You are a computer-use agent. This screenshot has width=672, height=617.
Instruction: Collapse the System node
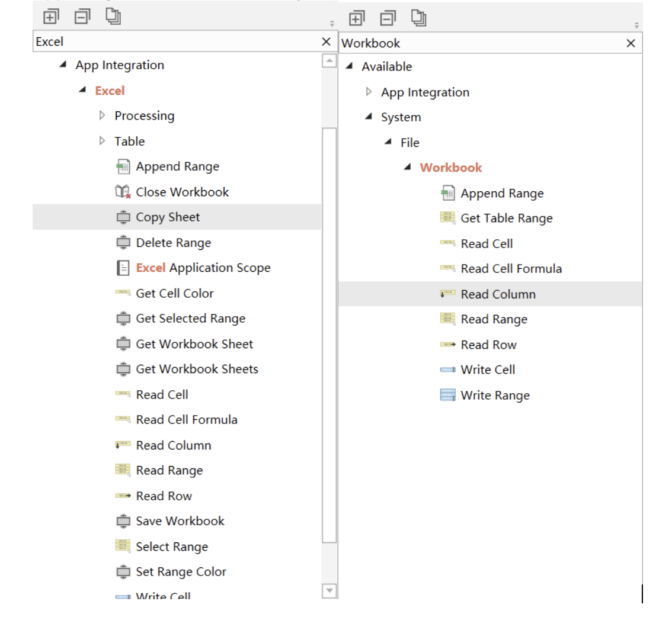(x=369, y=117)
